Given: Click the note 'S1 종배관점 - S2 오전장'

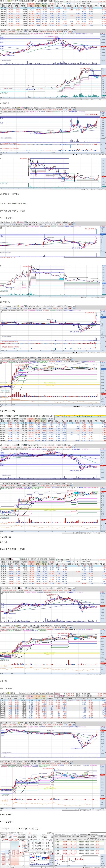Looking at the screenshot, I should 10,194.
